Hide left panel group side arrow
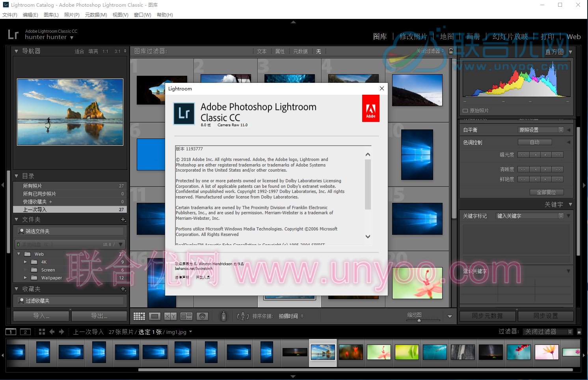Image resolution: width=588 pixels, height=380 pixels. pos(2,185)
